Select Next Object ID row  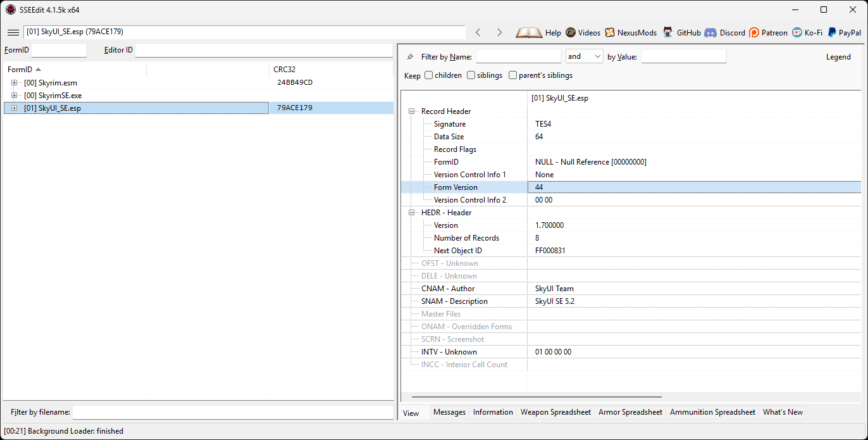[631, 251]
